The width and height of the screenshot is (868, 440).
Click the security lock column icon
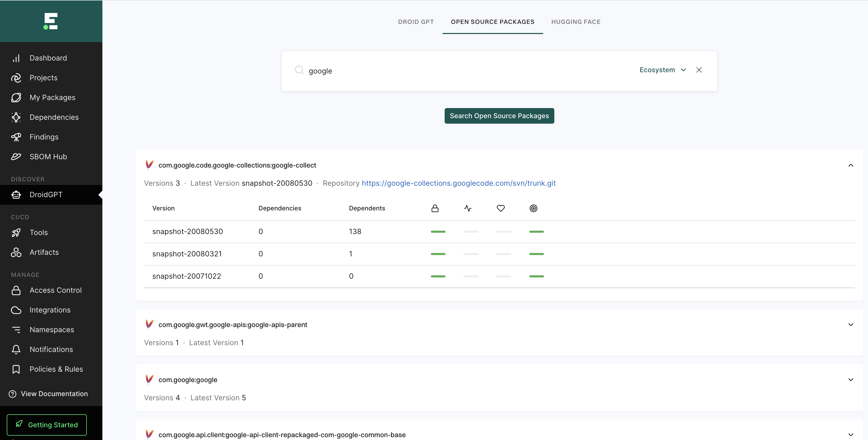point(435,208)
